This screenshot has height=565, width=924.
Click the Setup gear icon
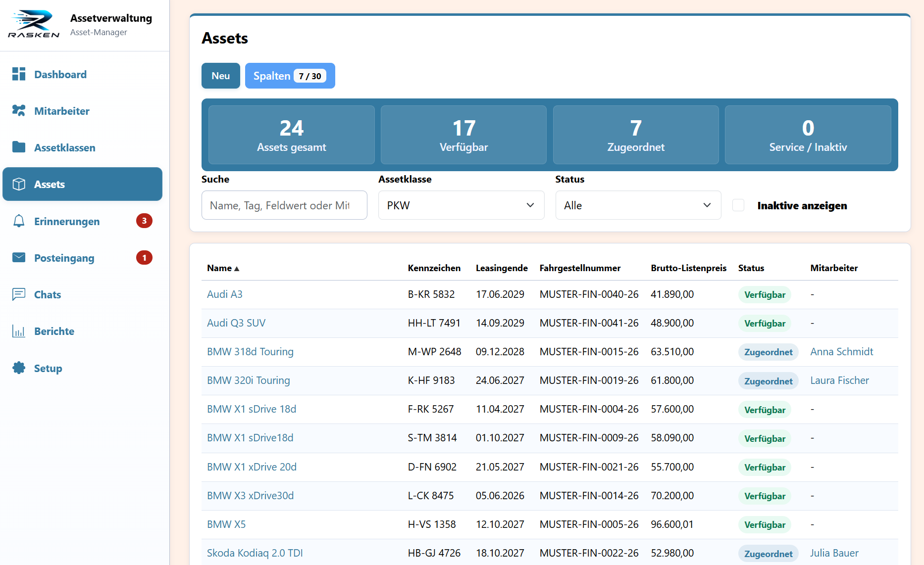click(19, 368)
